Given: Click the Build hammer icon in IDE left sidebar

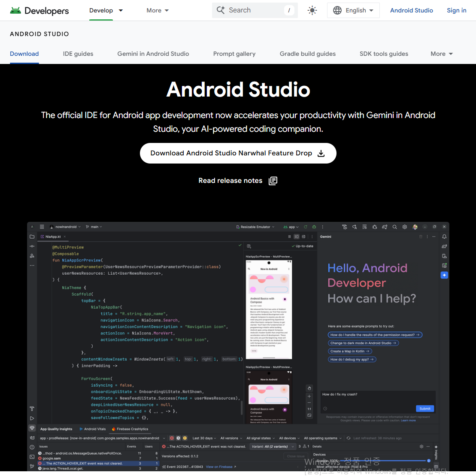Looking at the screenshot, I should pos(32,409).
